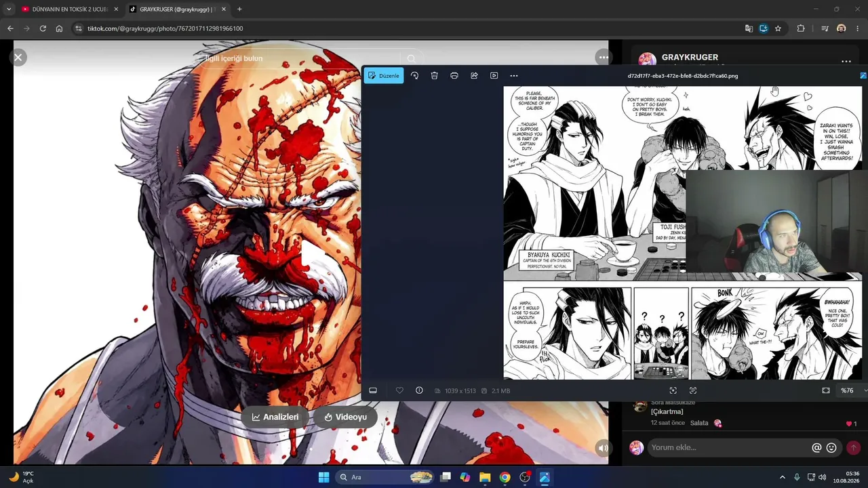View site information in address bar
The width and height of the screenshot is (868, 488).
pos(78,28)
